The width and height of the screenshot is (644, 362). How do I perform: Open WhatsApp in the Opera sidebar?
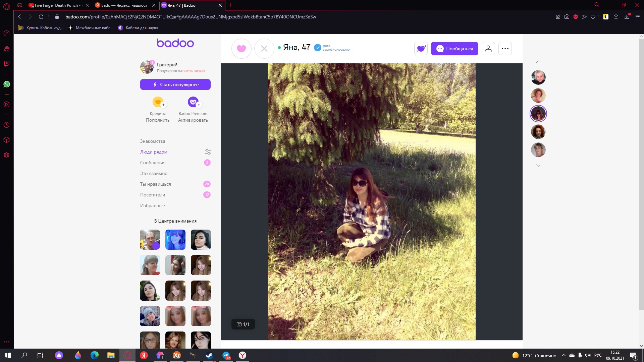6,84
